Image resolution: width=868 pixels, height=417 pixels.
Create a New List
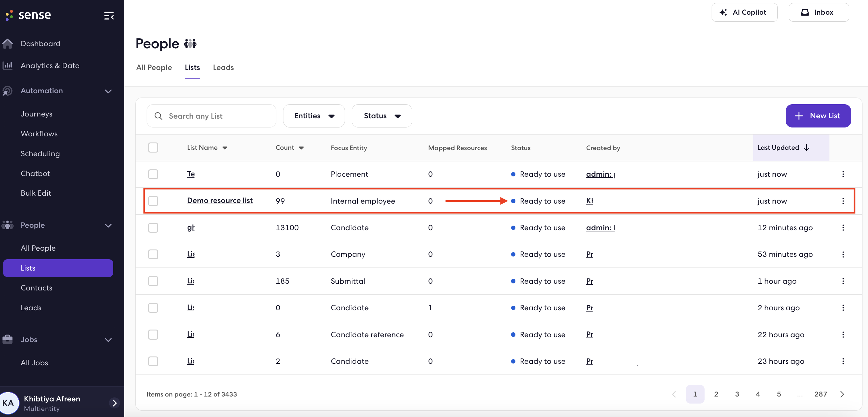click(818, 116)
